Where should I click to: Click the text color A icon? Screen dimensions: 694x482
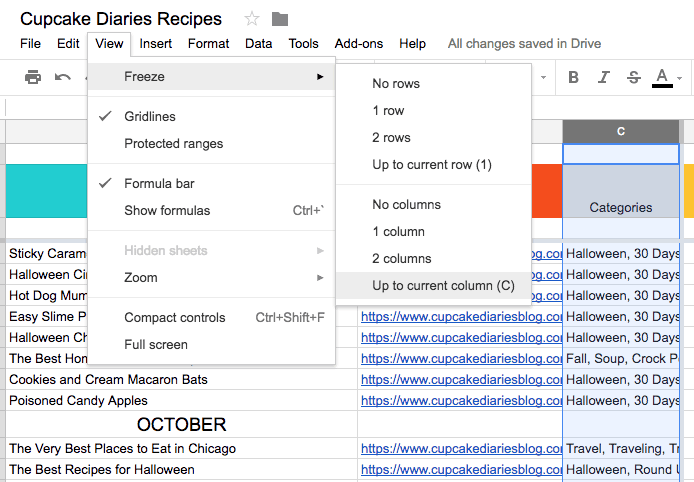coord(662,77)
